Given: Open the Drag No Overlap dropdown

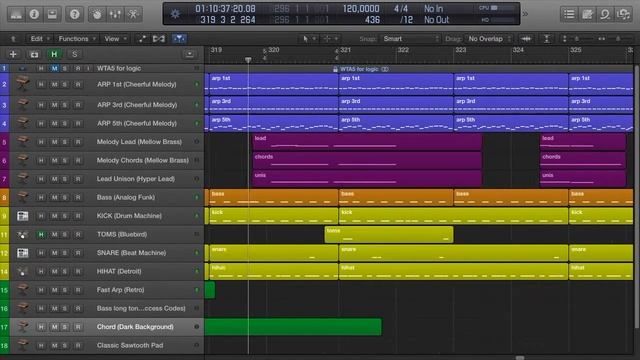Looking at the screenshot, I should [489, 39].
